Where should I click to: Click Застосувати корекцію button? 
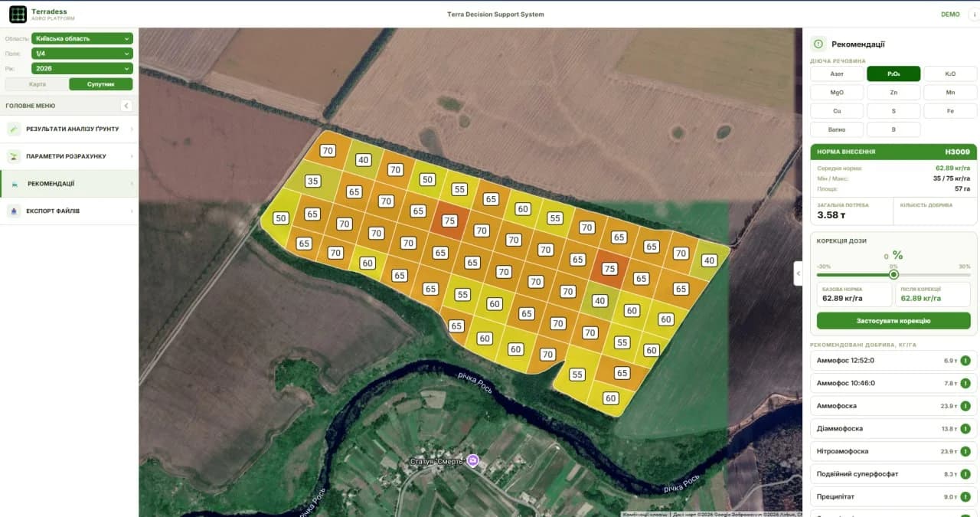click(893, 321)
